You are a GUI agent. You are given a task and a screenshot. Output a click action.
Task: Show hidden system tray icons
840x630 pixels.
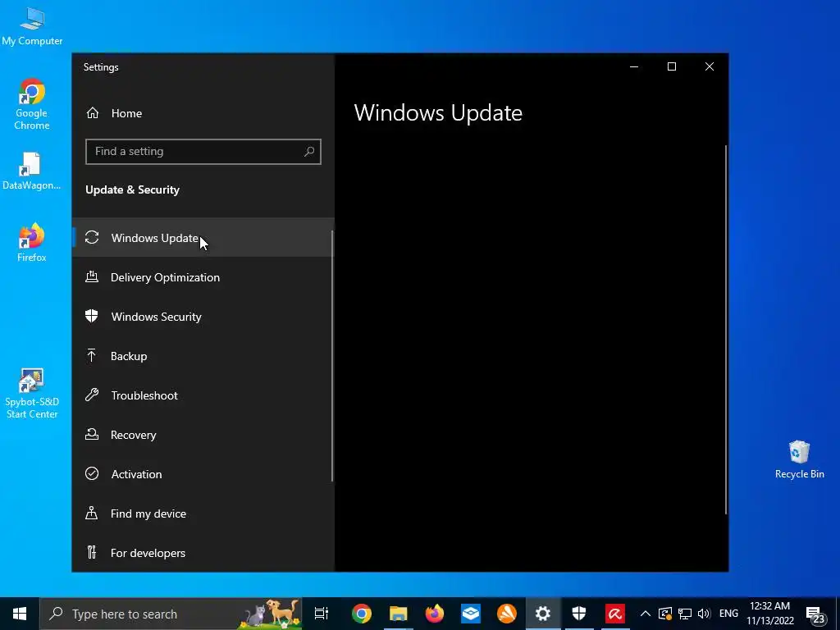(646, 614)
